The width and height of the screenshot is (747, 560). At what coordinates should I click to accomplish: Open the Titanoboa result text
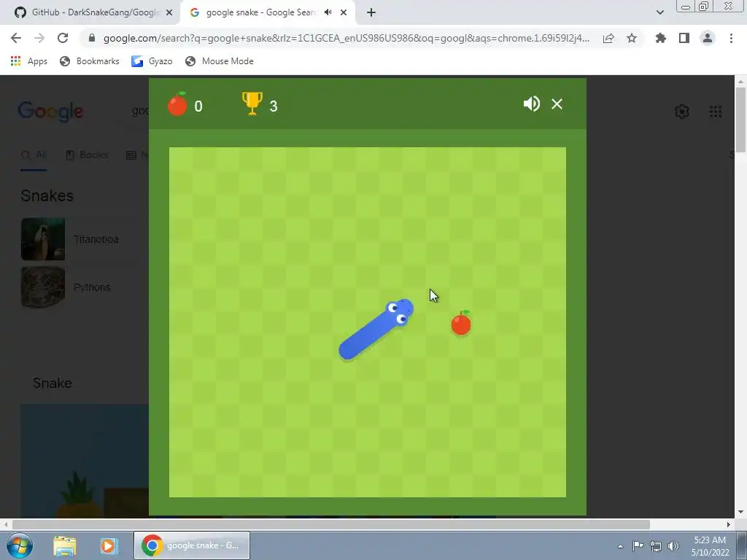pyautogui.click(x=96, y=239)
